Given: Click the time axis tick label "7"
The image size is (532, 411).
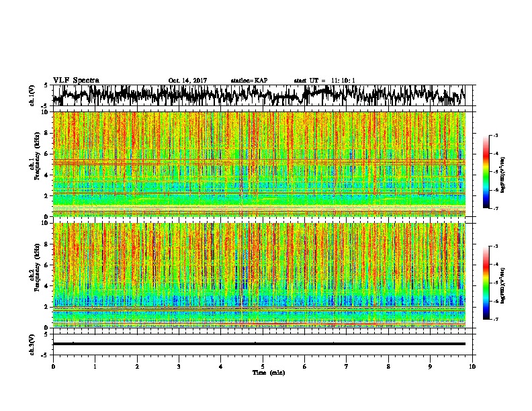Looking at the screenshot, I should (347, 367).
